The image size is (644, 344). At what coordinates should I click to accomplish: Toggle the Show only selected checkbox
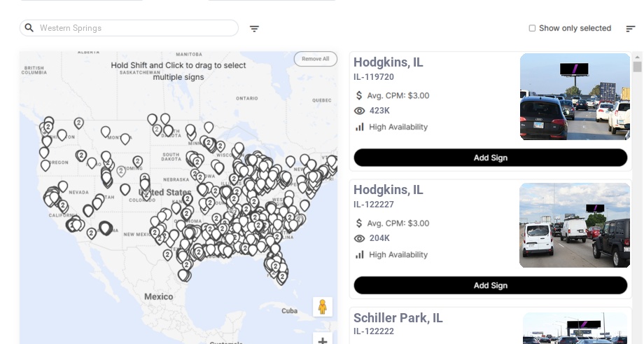532,29
